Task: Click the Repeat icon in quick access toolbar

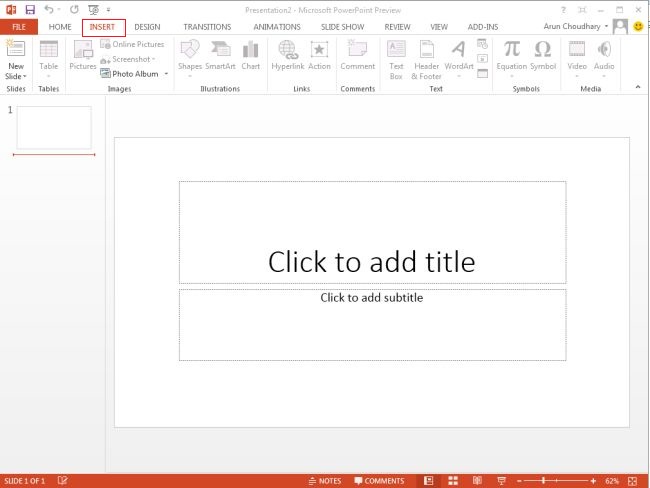Action: (x=74, y=9)
